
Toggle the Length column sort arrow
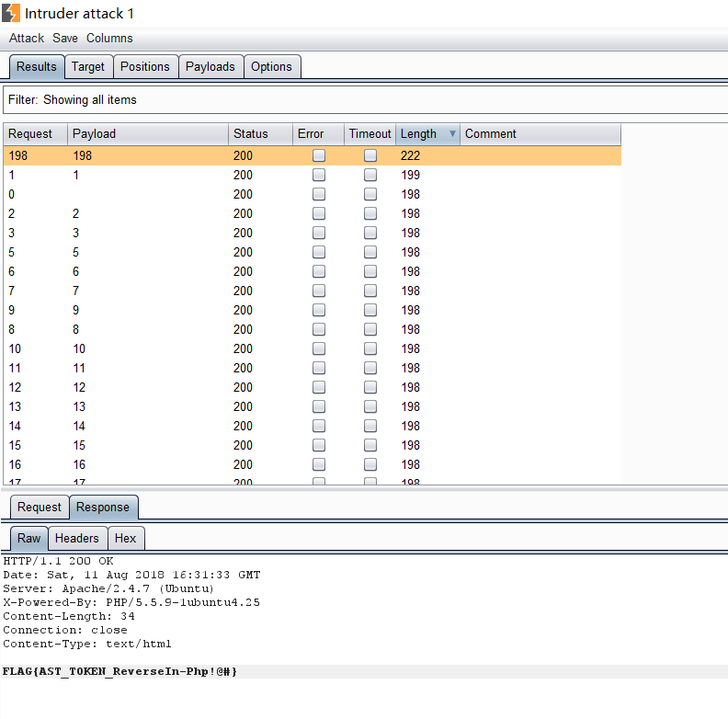pos(452,133)
